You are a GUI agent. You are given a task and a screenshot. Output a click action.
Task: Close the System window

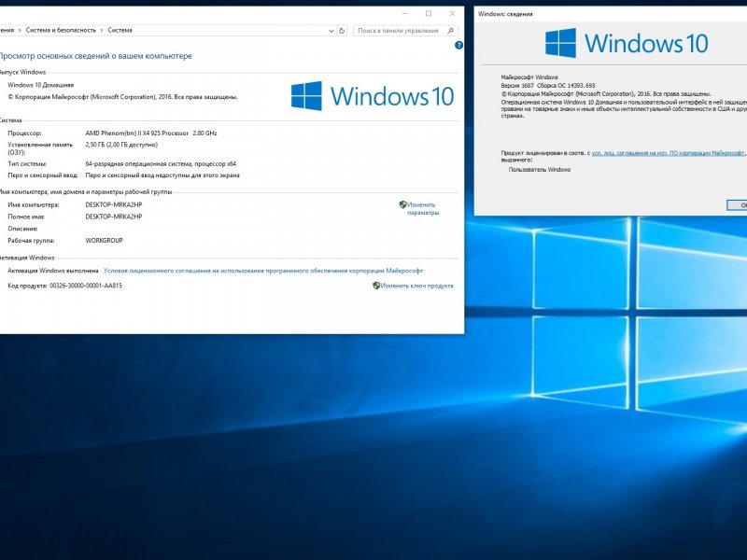[x=452, y=14]
